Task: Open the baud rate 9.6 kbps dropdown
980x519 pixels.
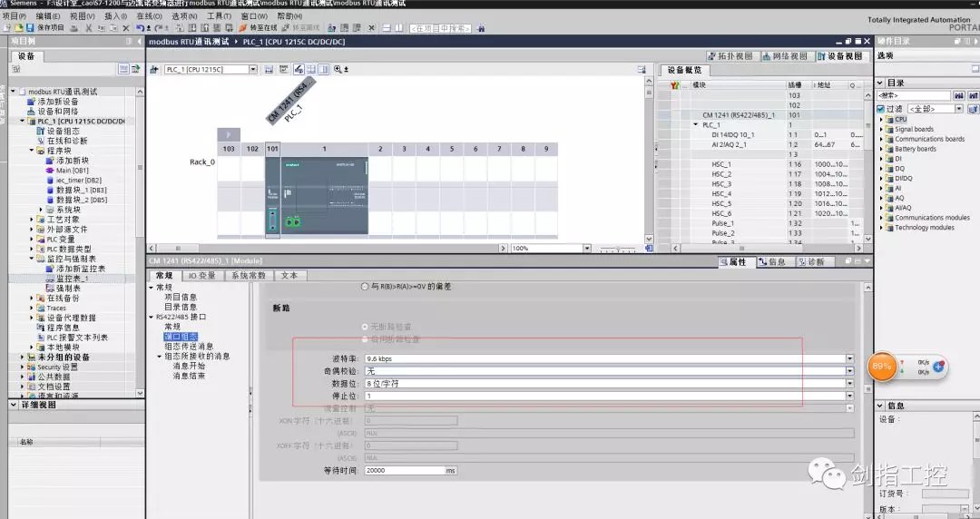Action: 849,359
